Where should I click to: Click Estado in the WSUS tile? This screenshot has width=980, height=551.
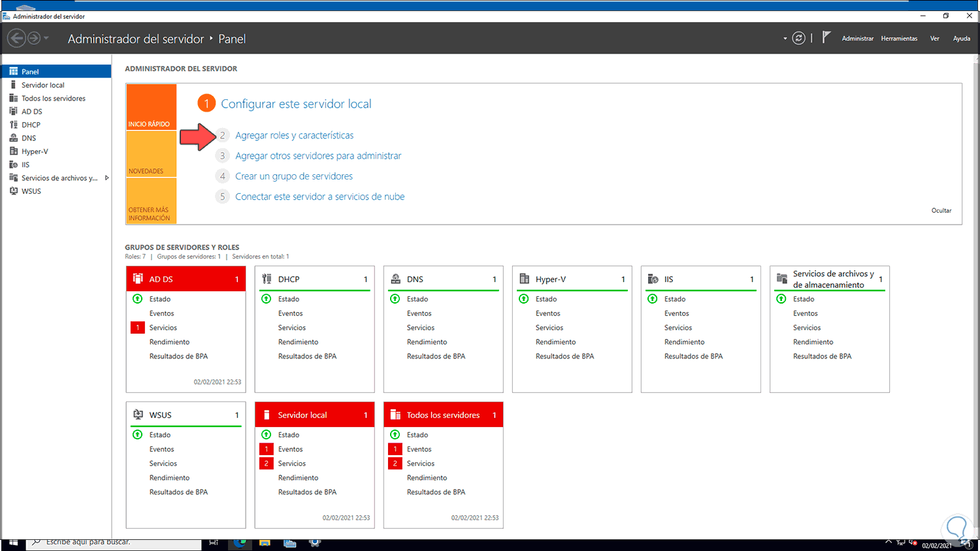160,435
